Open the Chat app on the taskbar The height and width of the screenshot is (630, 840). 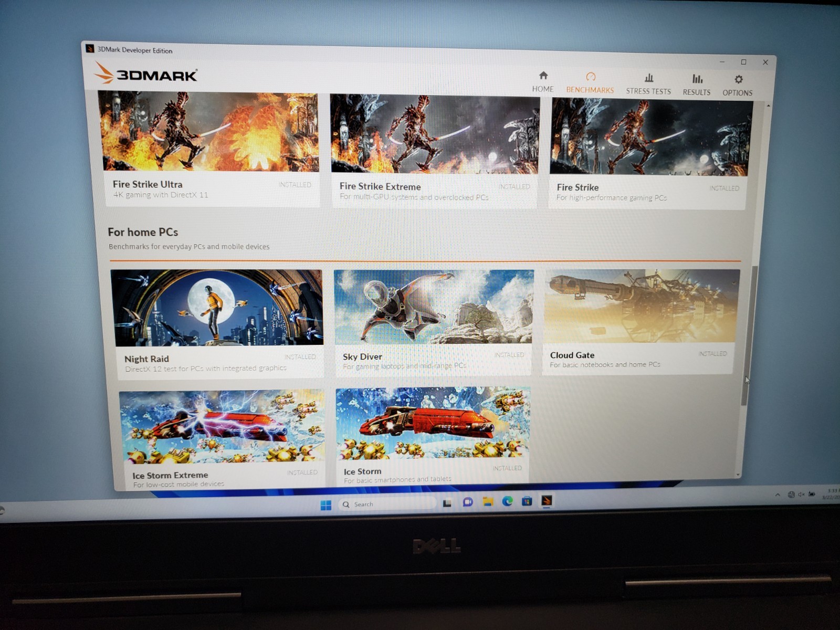point(468,502)
